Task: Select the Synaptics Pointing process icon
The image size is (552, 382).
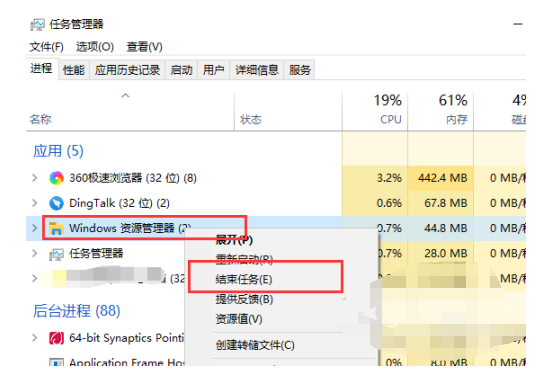Action: pyautogui.click(x=56, y=338)
